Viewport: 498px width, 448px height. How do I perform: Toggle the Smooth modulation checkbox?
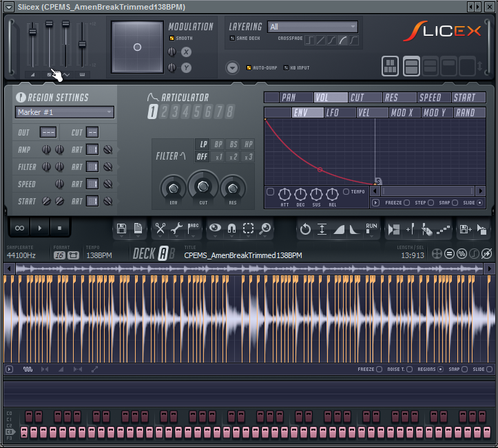172,38
